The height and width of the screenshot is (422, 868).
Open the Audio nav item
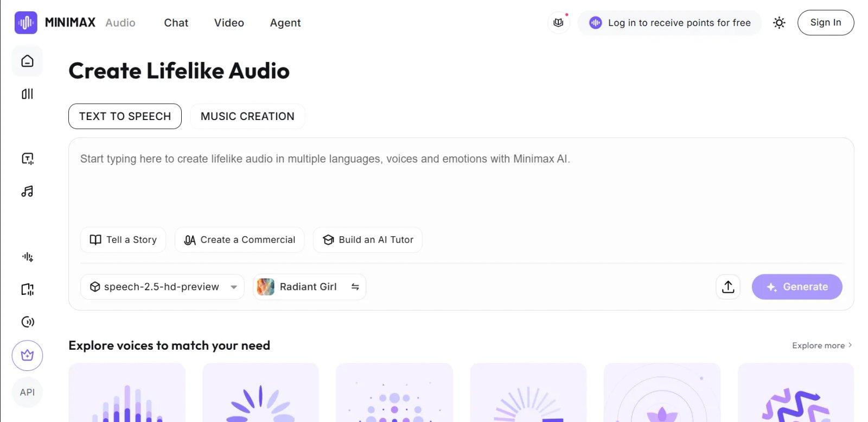(120, 23)
